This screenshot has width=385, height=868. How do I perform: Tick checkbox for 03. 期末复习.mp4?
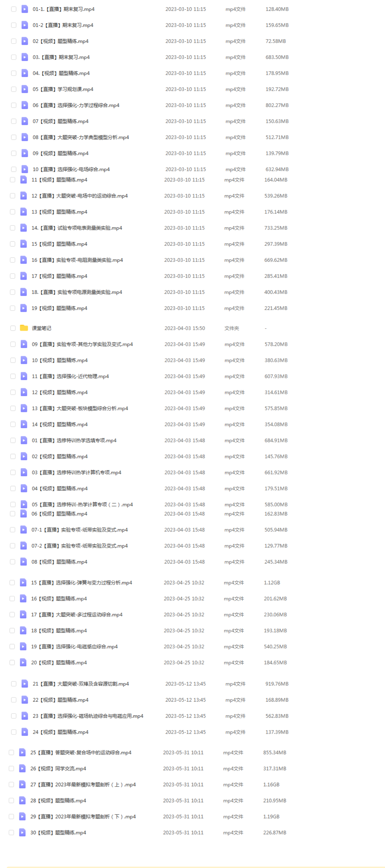(x=14, y=57)
